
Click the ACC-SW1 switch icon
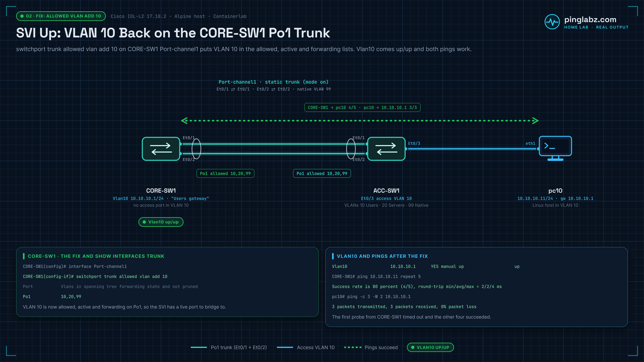[x=386, y=149]
